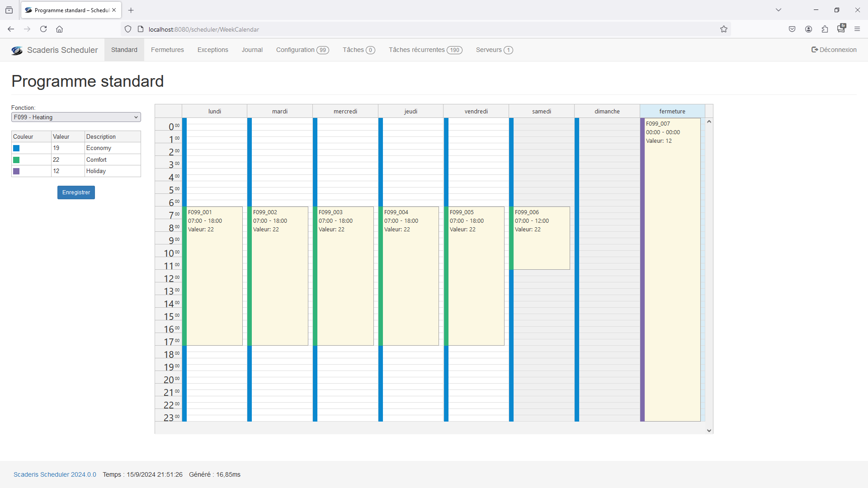Select the blue Economy color swatch
The image size is (868, 488).
pos(16,148)
